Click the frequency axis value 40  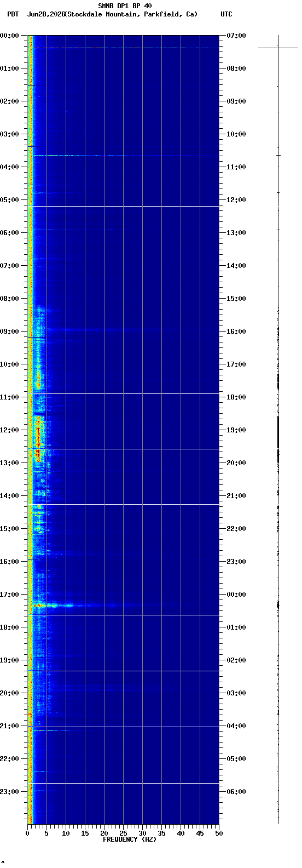(x=181, y=833)
